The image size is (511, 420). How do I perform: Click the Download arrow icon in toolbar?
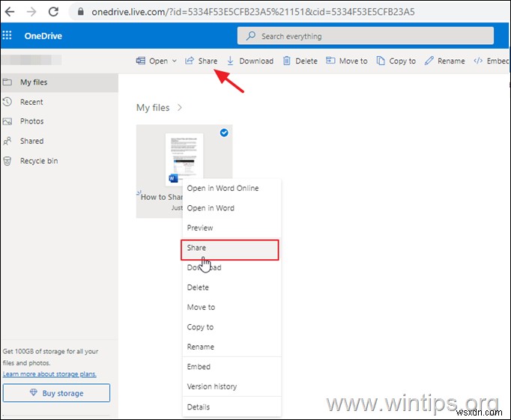230,61
